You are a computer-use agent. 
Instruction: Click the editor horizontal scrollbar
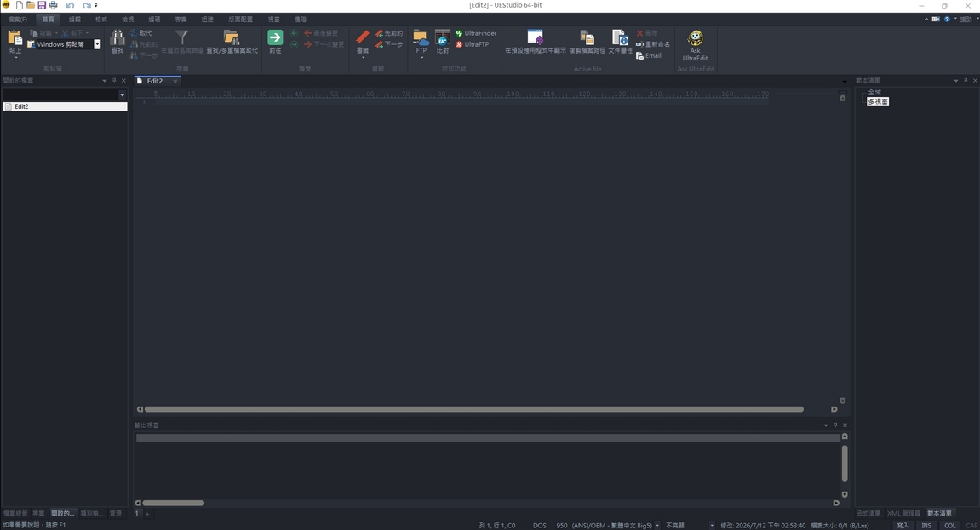pyautogui.click(x=473, y=409)
